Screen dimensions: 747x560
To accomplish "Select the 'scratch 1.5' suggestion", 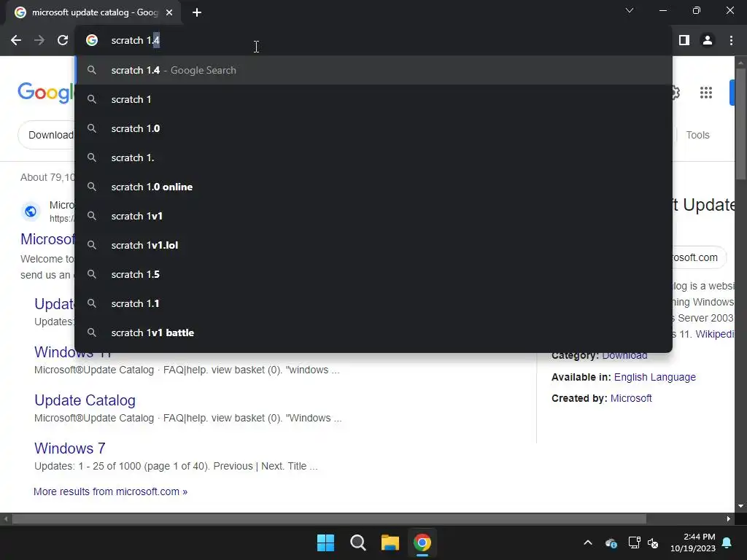I will tap(373, 274).
